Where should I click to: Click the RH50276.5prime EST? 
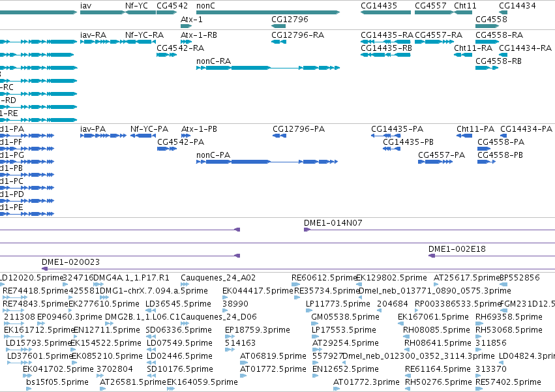pyautogui.click(x=408, y=389)
